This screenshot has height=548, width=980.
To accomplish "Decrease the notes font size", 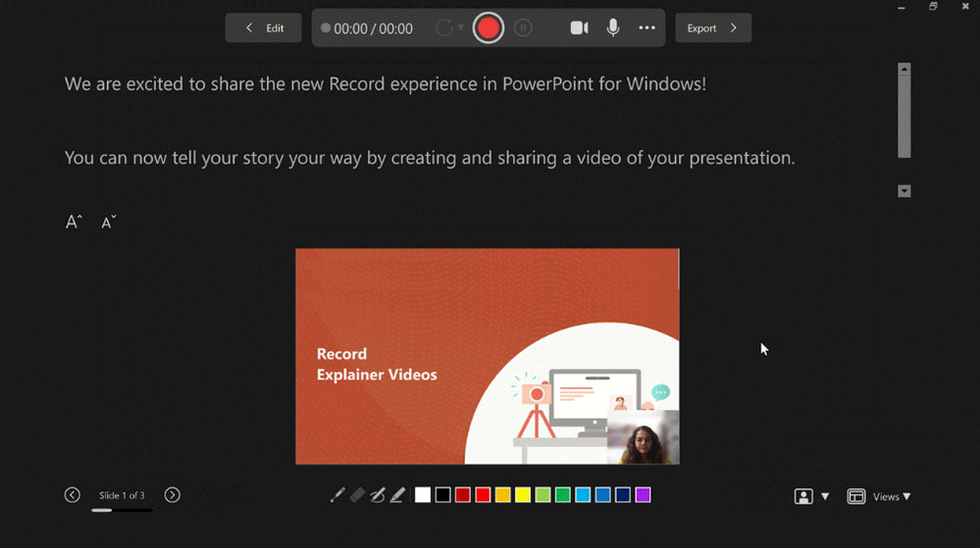I will (x=109, y=222).
